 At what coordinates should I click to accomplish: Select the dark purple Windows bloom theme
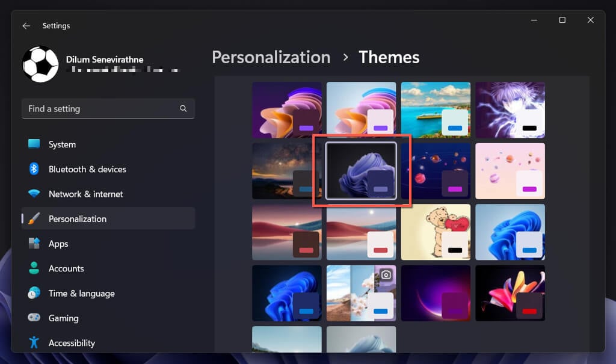(287, 110)
